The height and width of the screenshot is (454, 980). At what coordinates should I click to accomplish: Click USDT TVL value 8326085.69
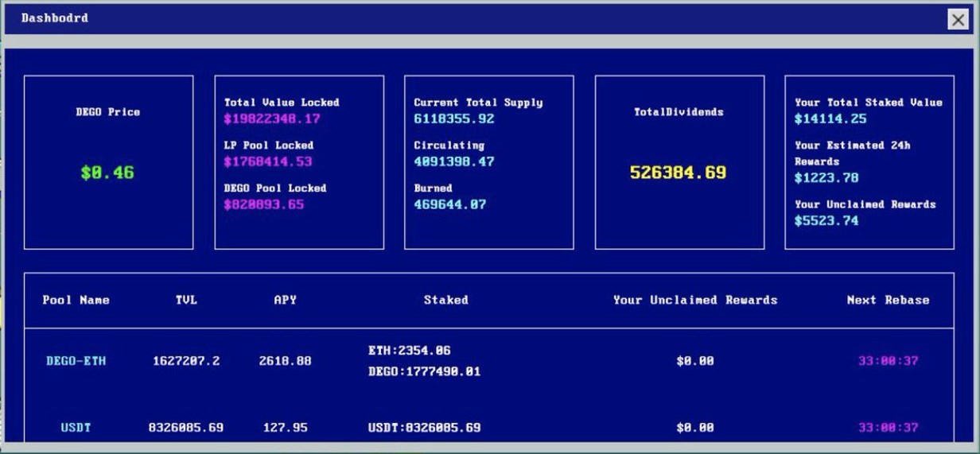(186, 428)
